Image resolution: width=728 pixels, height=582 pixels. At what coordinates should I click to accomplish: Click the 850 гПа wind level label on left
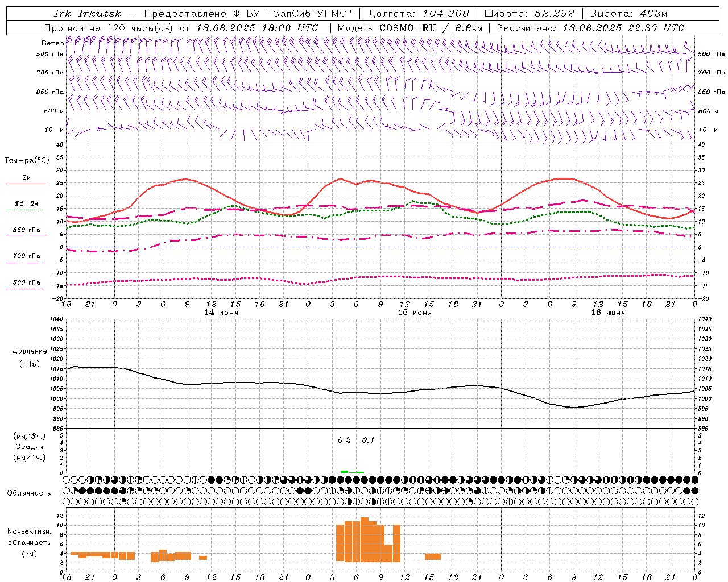pyautogui.click(x=50, y=92)
